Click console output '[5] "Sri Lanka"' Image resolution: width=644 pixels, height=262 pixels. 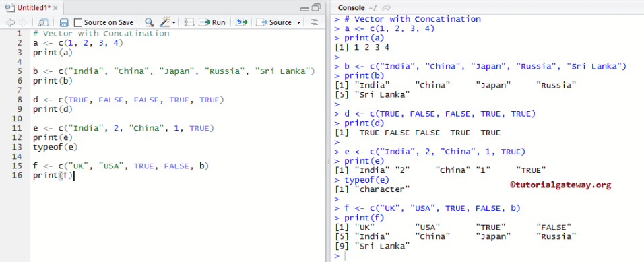click(x=373, y=94)
